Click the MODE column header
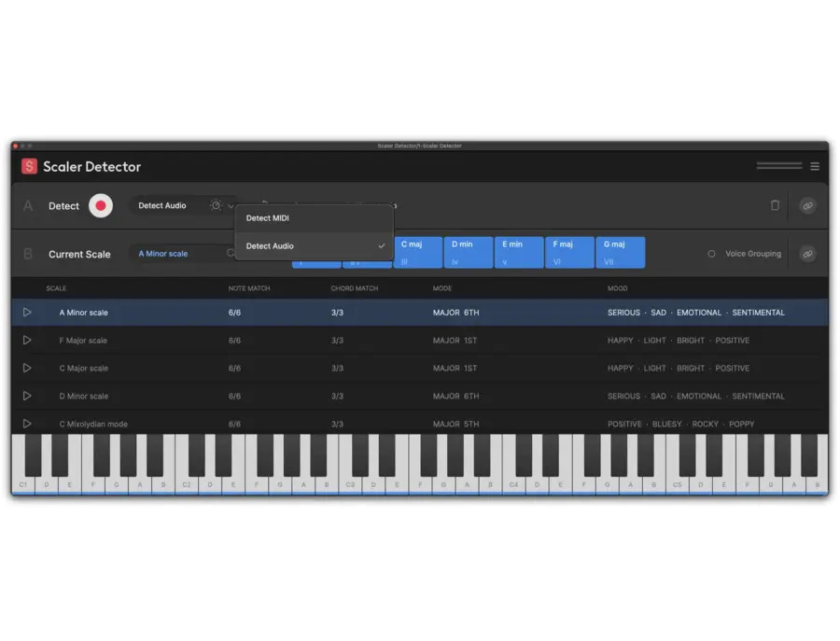Image resolution: width=840 pixels, height=641 pixels. tap(442, 288)
